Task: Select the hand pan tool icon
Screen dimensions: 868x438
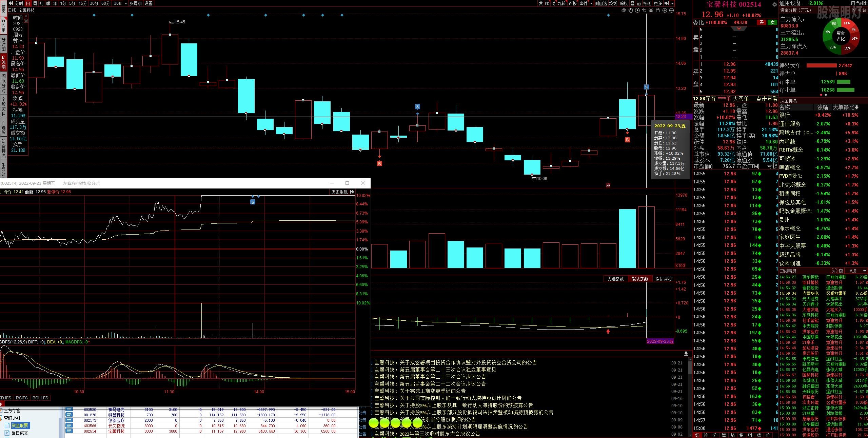Action: coord(630,11)
